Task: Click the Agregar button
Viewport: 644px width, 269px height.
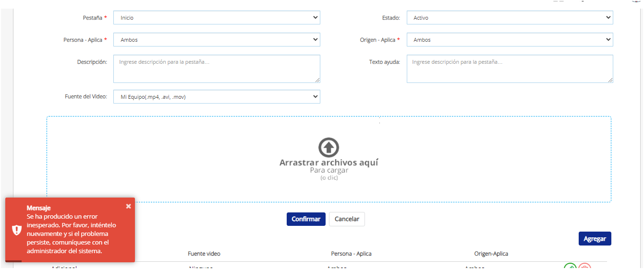Action: (595, 239)
